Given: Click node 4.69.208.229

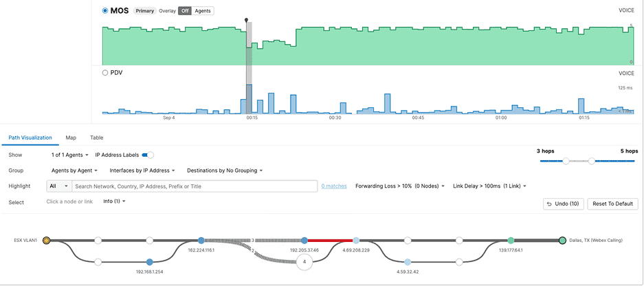Looking at the screenshot, I should 356,241.
